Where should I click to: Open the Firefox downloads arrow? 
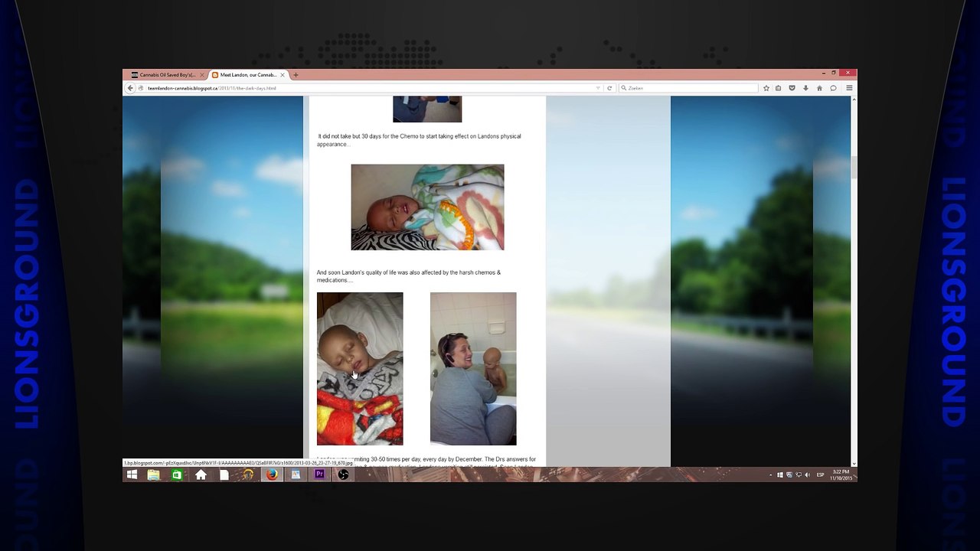[805, 88]
